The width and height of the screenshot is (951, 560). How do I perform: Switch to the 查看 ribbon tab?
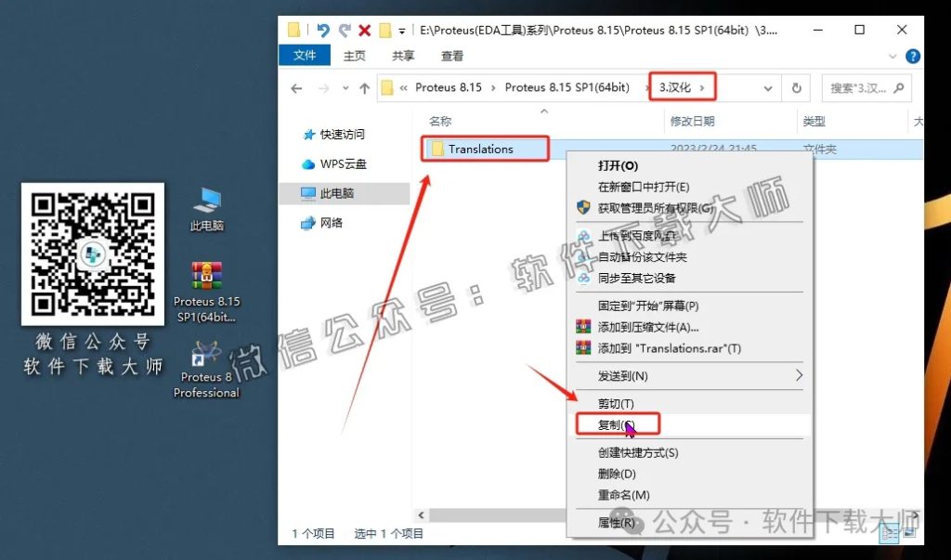click(451, 56)
